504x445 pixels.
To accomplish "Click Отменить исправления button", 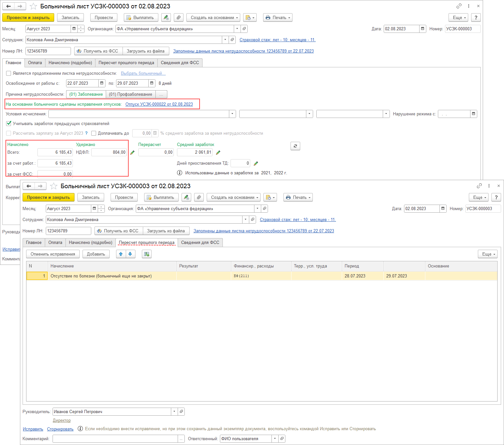I will [x=53, y=254].
